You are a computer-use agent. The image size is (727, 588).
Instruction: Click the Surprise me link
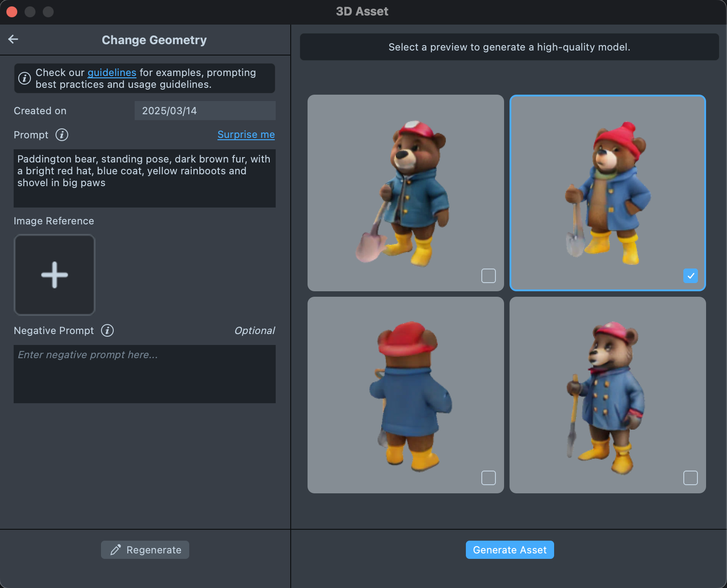click(246, 135)
